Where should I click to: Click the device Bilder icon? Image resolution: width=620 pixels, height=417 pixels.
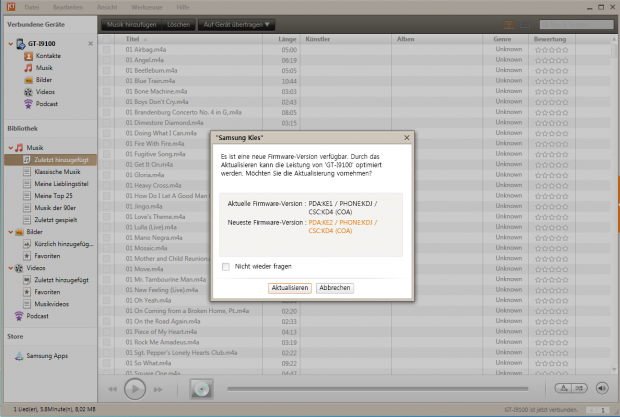pyautogui.click(x=28, y=80)
